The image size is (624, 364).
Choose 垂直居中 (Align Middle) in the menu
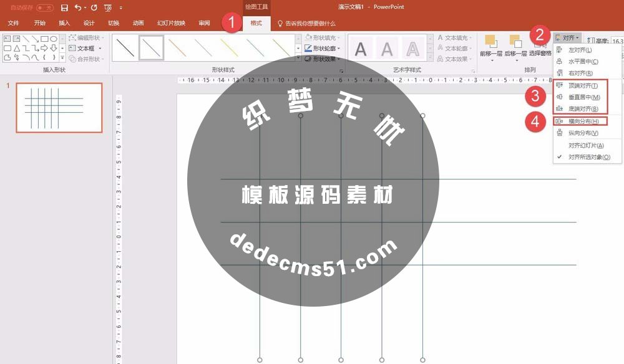[585, 97]
